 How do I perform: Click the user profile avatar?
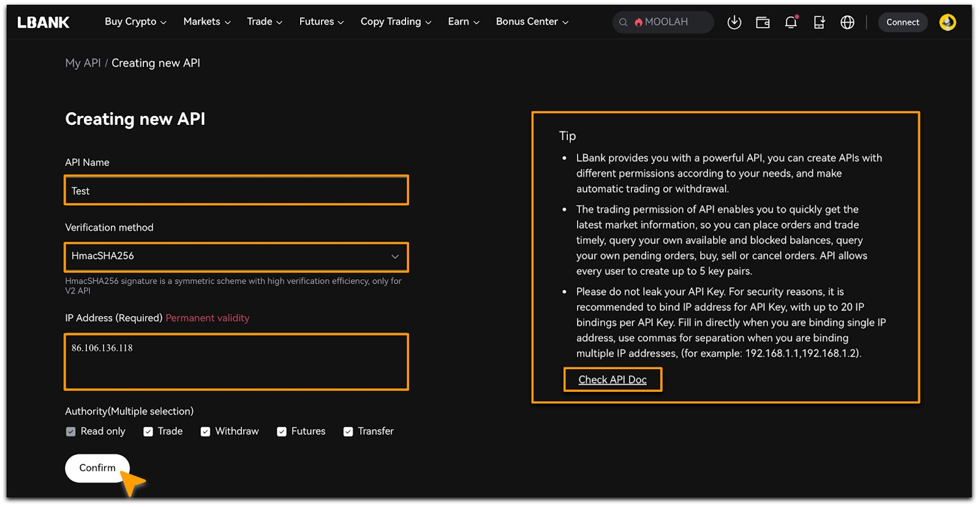point(948,23)
